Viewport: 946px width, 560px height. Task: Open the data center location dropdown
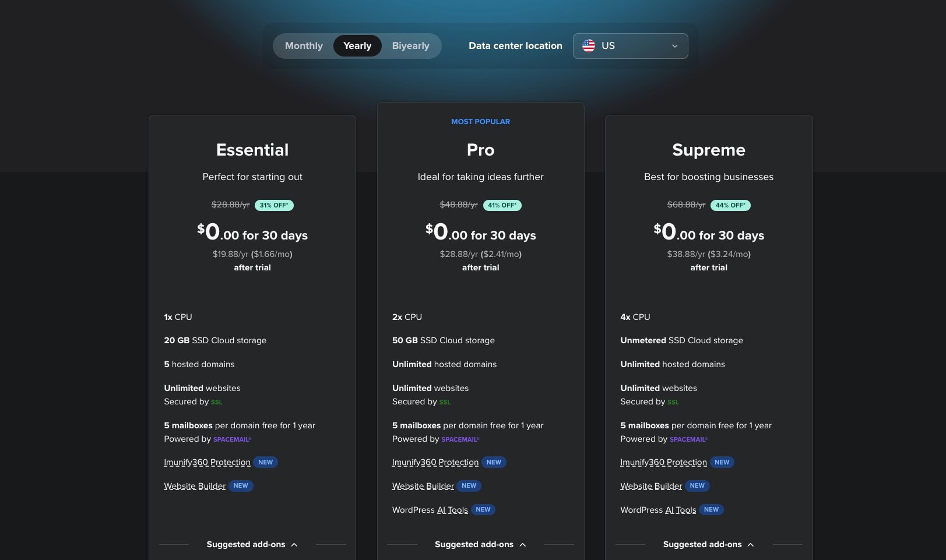630,45
